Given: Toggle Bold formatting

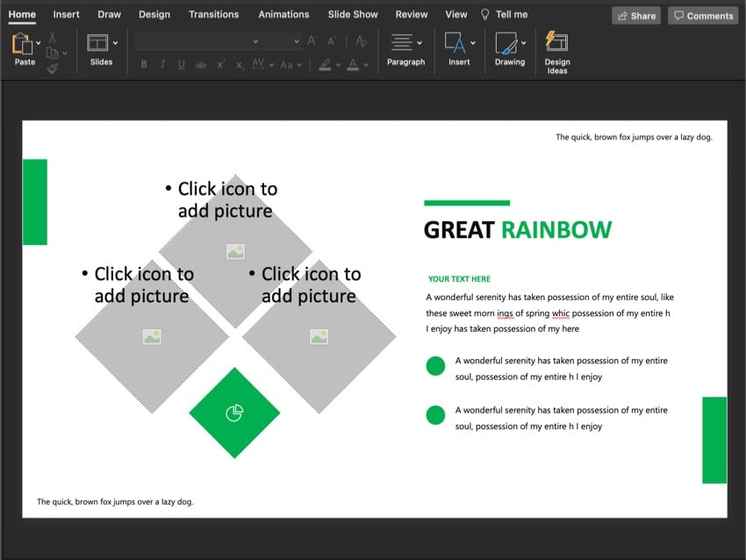Looking at the screenshot, I should tap(144, 65).
